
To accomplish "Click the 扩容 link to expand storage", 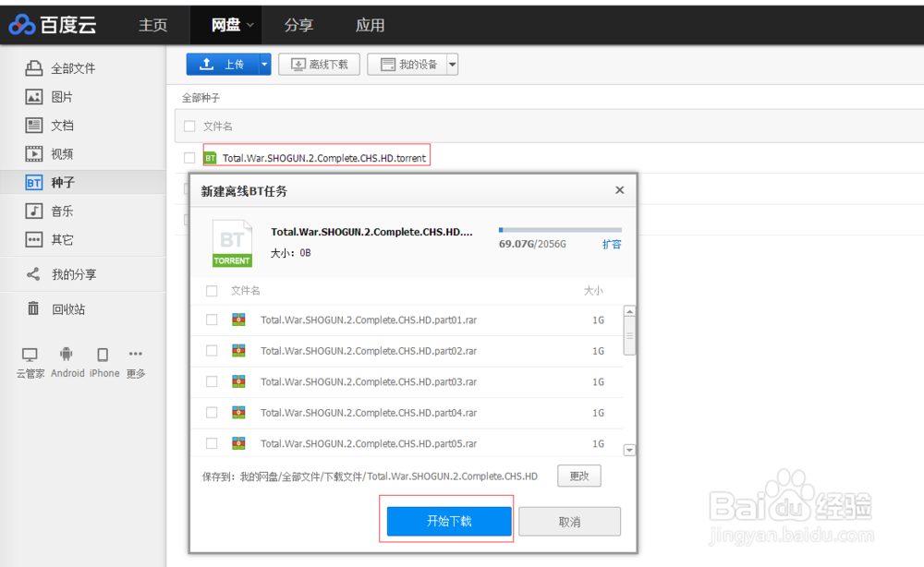I will pos(612,245).
